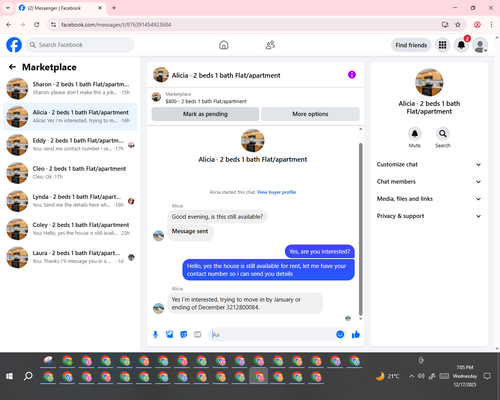The height and width of the screenshot is (400, 500).
Task: Click the 'Good evening, is this still available?' message
Action: [x=217, y=217]
